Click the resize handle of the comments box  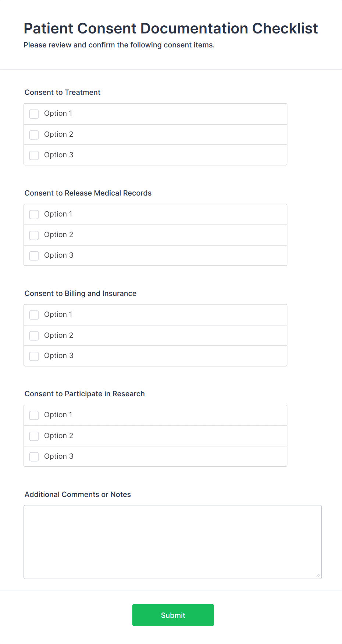(x=318, y=575)
